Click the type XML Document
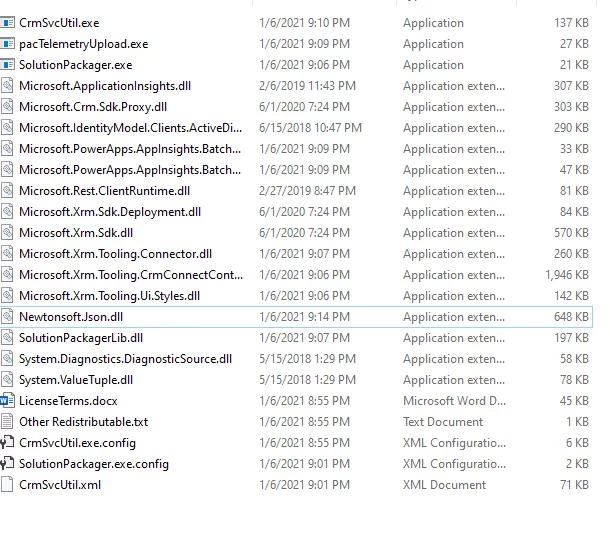The width and height of the screenshot is (610, 533). click(445, 485)
